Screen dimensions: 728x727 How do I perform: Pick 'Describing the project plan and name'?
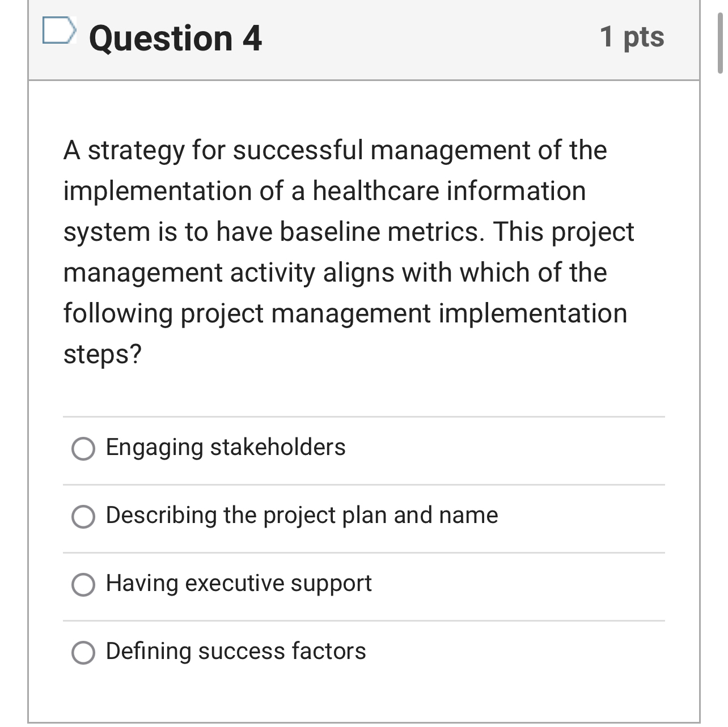84,517
